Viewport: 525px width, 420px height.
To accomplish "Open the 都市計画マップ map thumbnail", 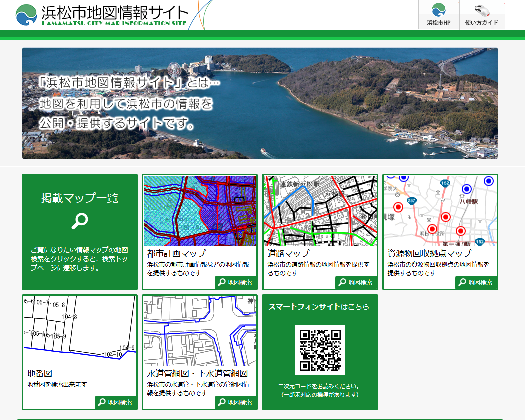I will pos(200,211).
